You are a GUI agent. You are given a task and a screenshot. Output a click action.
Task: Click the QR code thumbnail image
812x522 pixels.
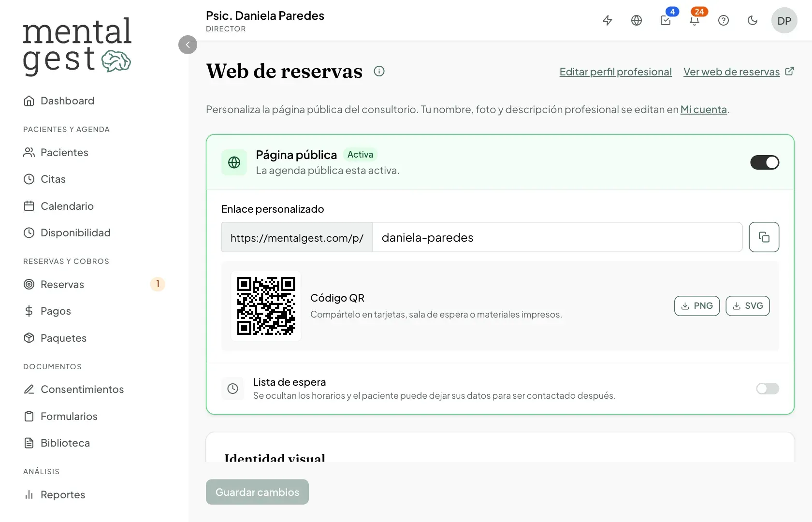pyautogui.click(x=266, y=306)
